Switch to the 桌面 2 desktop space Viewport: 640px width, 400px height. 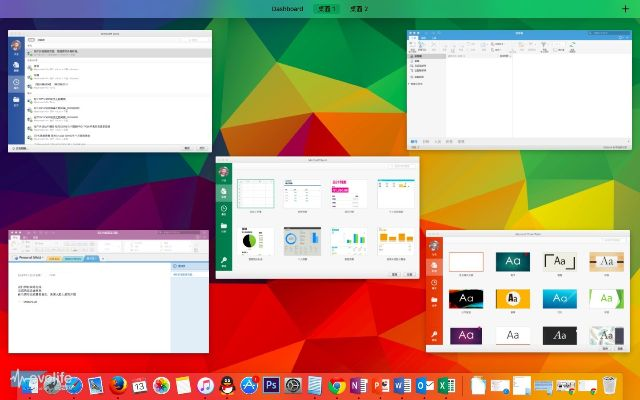pos(357,8)
